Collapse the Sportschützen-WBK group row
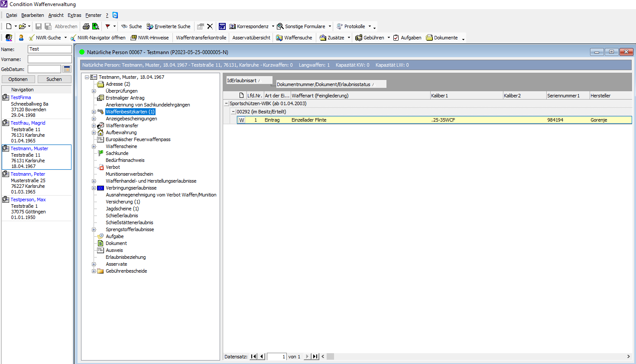 pyautogui.click(x=226, y=103)
